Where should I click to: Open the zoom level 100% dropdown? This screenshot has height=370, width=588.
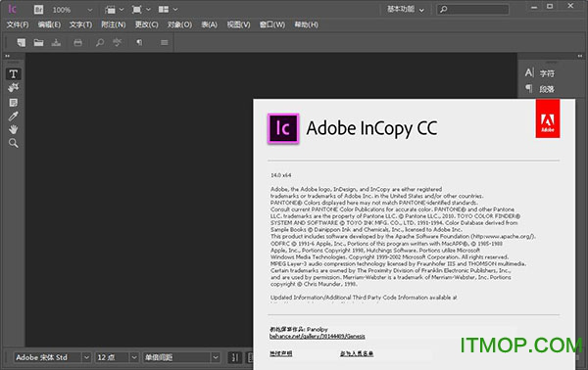[89, 10]
